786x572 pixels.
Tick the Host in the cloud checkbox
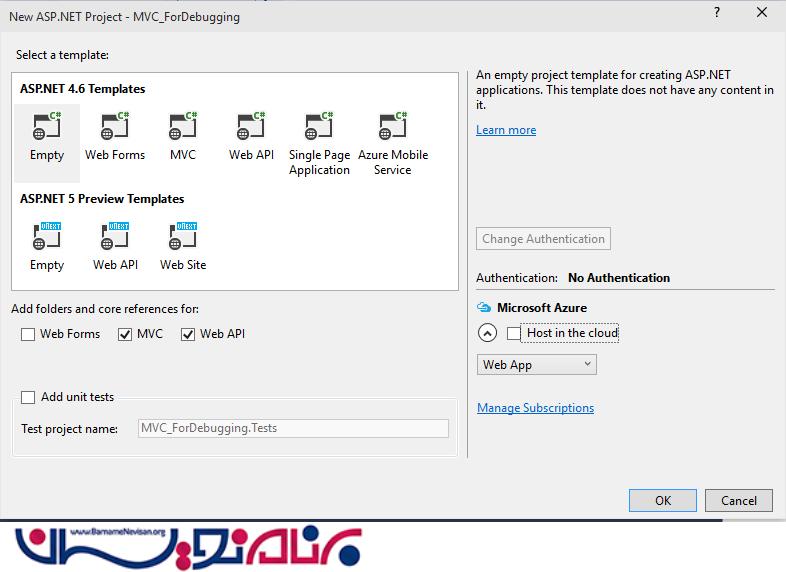(x=514, y=333)
